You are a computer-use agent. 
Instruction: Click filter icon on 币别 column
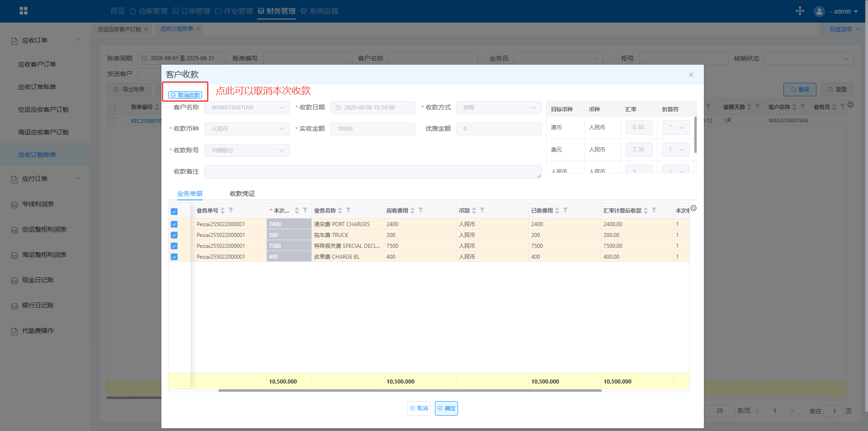point(482,210)
